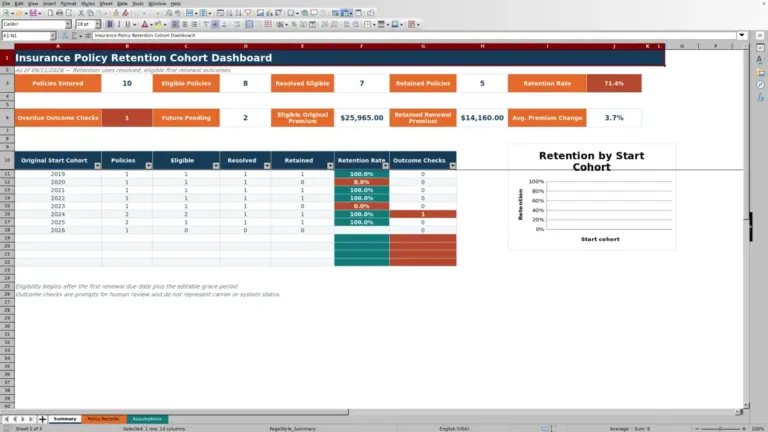Click the Copy icon
The image size is (768, 432).
point(90,13)
